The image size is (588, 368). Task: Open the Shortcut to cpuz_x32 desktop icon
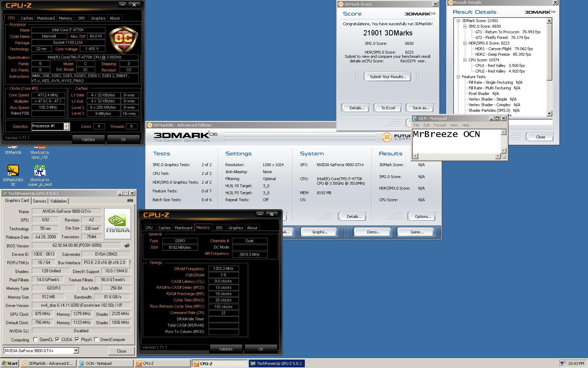pos(40,152)
